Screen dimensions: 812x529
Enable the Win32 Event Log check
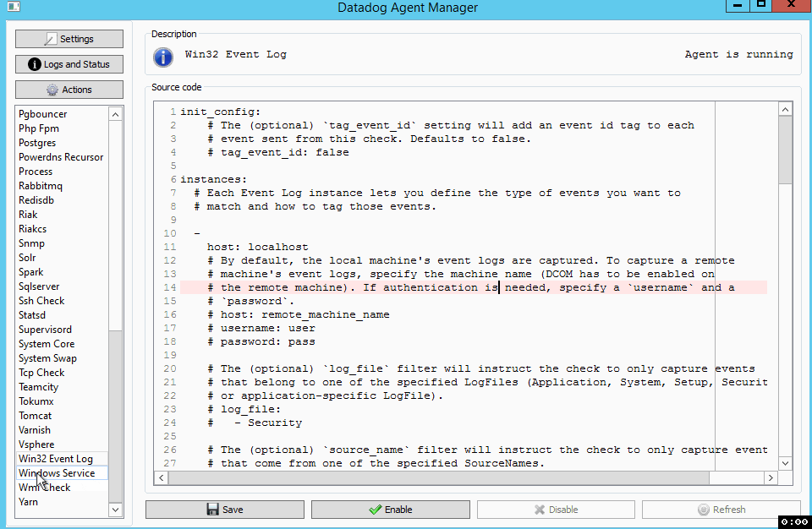390,509
